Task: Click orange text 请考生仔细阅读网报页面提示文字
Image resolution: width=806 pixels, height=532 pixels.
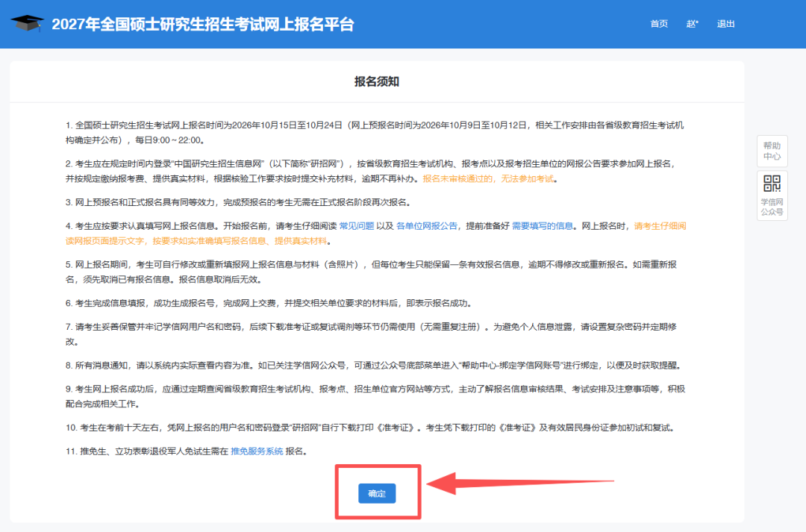Action: [375, 234]
